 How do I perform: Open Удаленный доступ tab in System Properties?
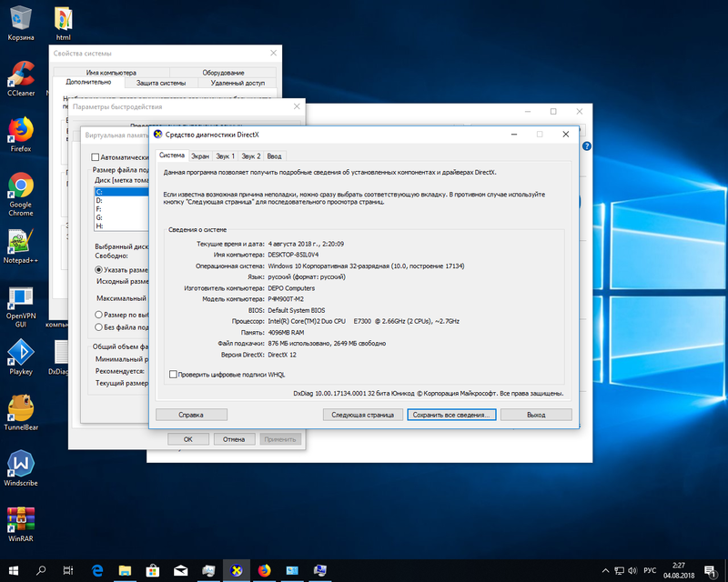(238, 83)
